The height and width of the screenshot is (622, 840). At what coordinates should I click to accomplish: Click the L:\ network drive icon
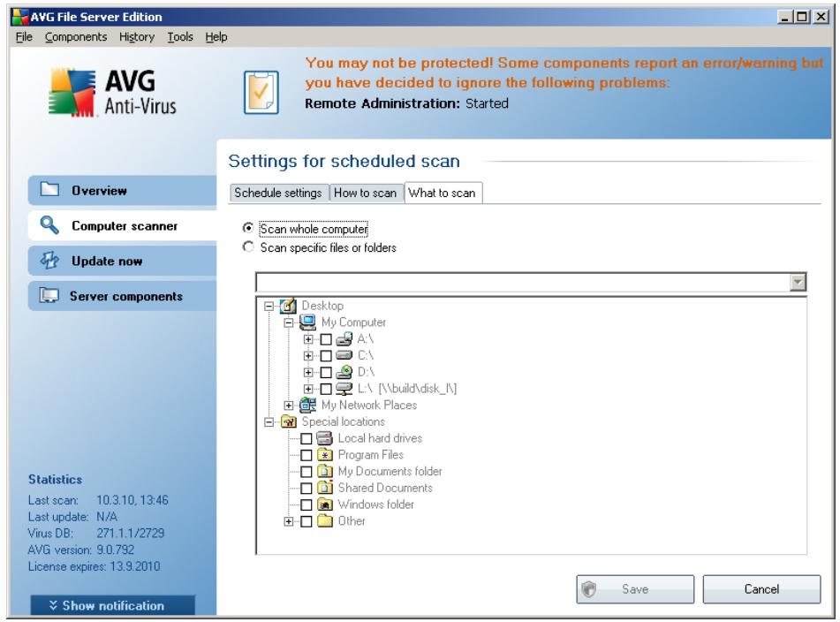click(x=344, y=389)
